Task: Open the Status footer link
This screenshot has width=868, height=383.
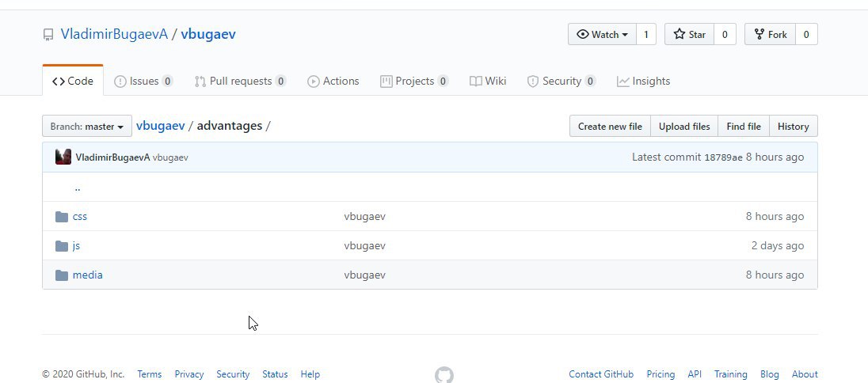Action: click(275, 374)
